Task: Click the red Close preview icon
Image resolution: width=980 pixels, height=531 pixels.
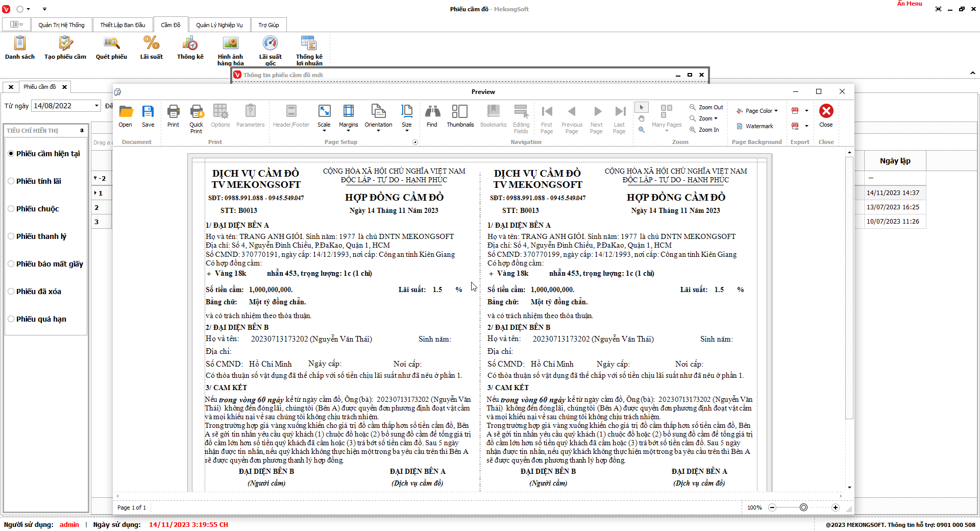Action: pyautogui.click(x=826, y=116)
